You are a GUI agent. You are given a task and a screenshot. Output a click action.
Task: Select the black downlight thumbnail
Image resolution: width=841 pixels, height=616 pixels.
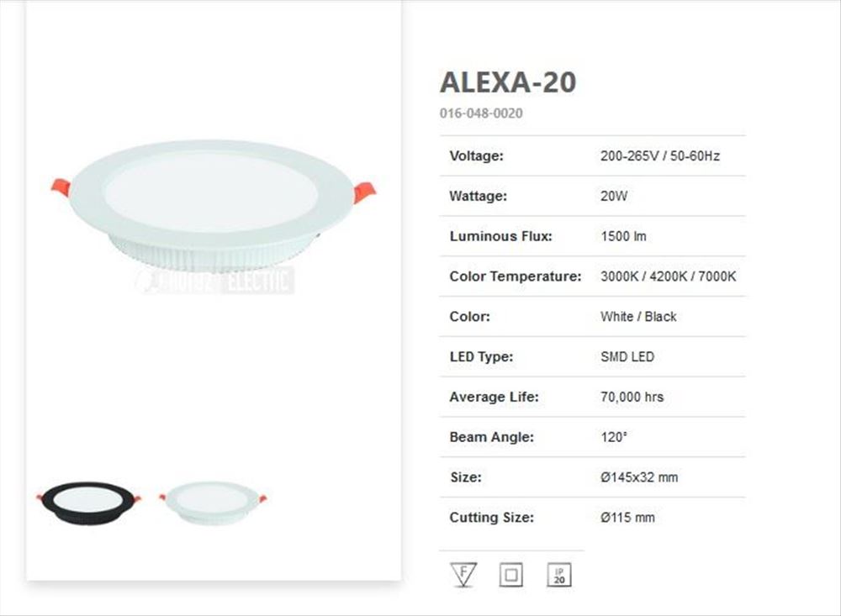(87, 503)
